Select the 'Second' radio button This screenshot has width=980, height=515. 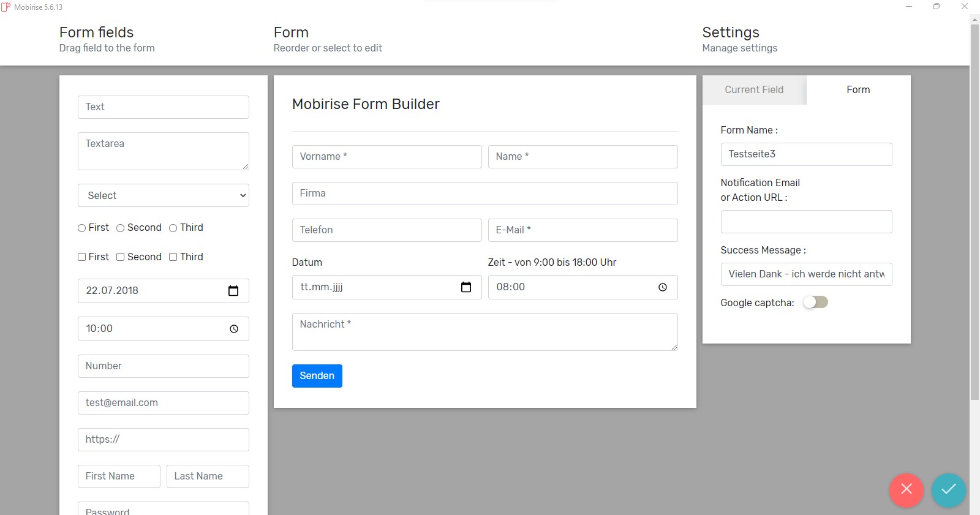pos(121,228)
